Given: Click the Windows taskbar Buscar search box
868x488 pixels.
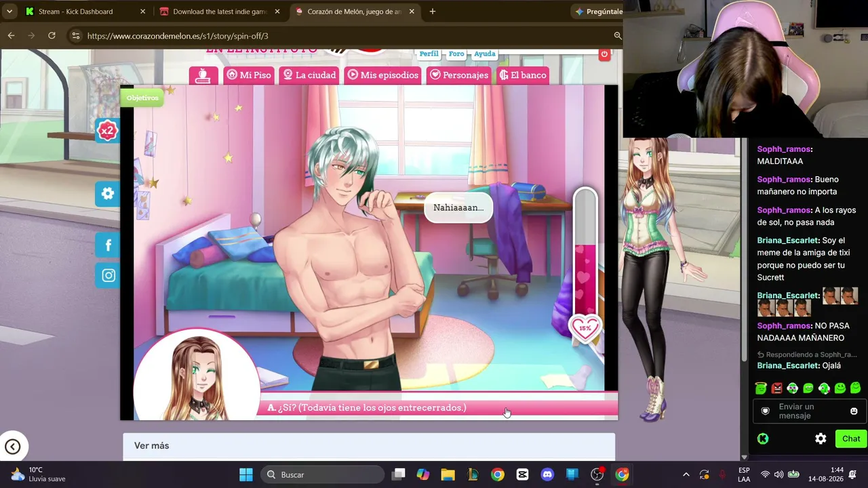Looking at the screenshot, I should pos(322,474).
